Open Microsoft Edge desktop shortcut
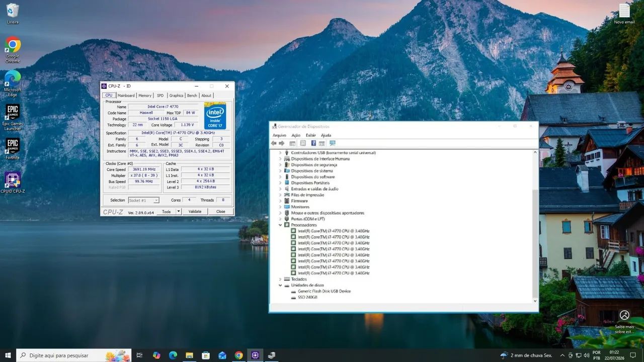Image resolution: width=644 pixels, height=362 pixels. (13, 83)
